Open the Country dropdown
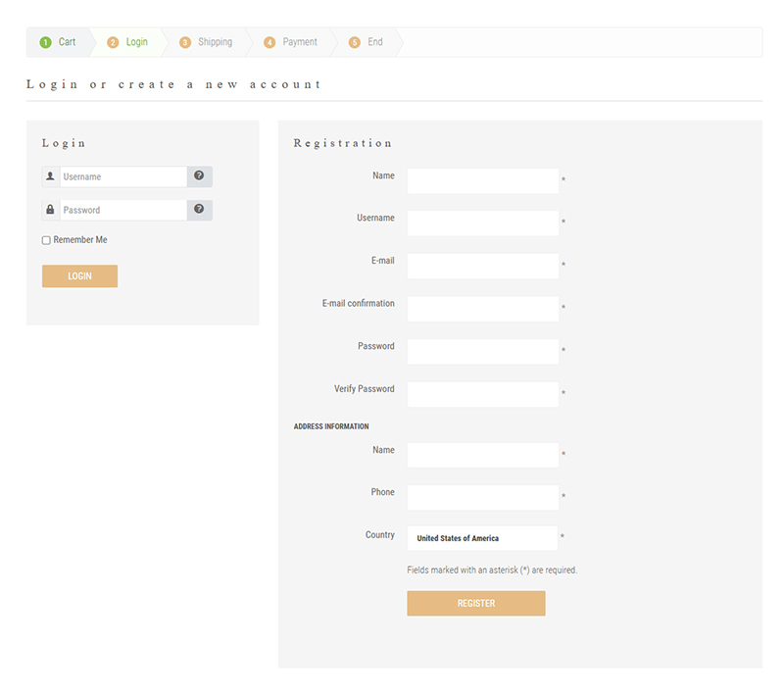Screen dimensions: 784x694 [x=482, y=538]
